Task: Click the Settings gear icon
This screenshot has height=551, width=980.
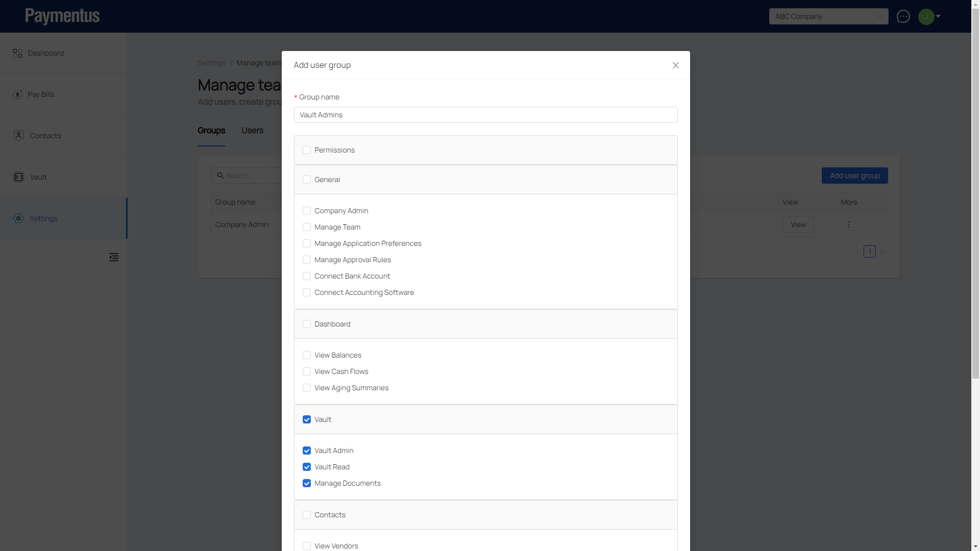Action: 18,218
